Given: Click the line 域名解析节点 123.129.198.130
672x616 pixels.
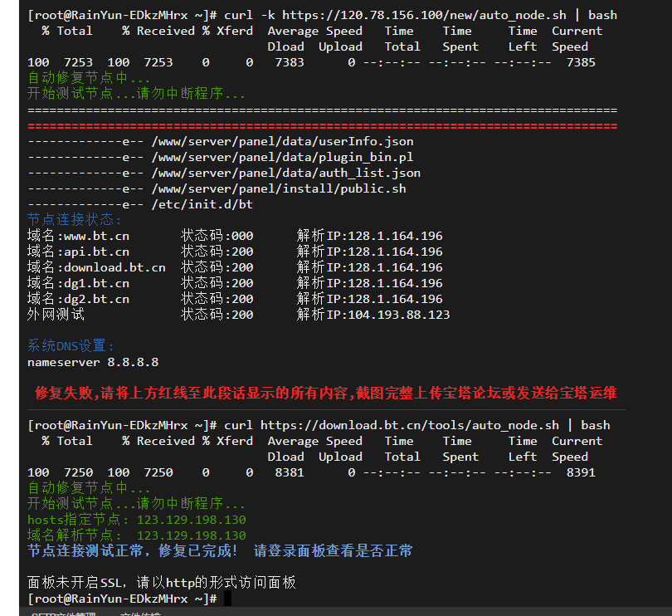Looking at the screenshot, I should (137, 535).
